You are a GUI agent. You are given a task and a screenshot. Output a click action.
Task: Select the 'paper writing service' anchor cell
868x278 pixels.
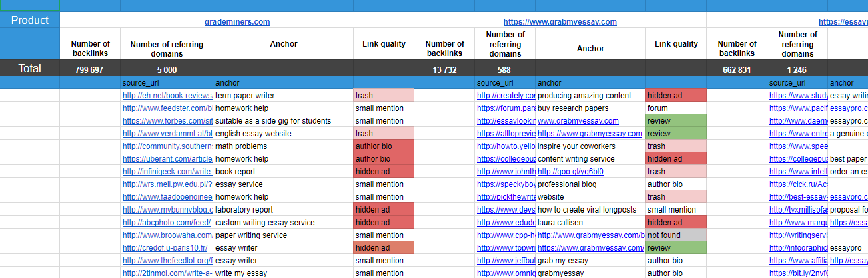[283, 235]
